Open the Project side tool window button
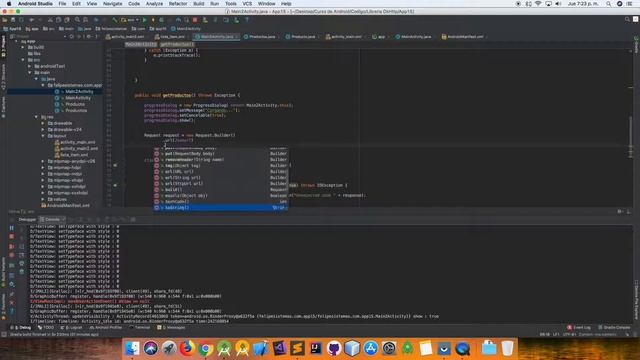The width and height of the screenshot is (640, 360). click(3, 46)
